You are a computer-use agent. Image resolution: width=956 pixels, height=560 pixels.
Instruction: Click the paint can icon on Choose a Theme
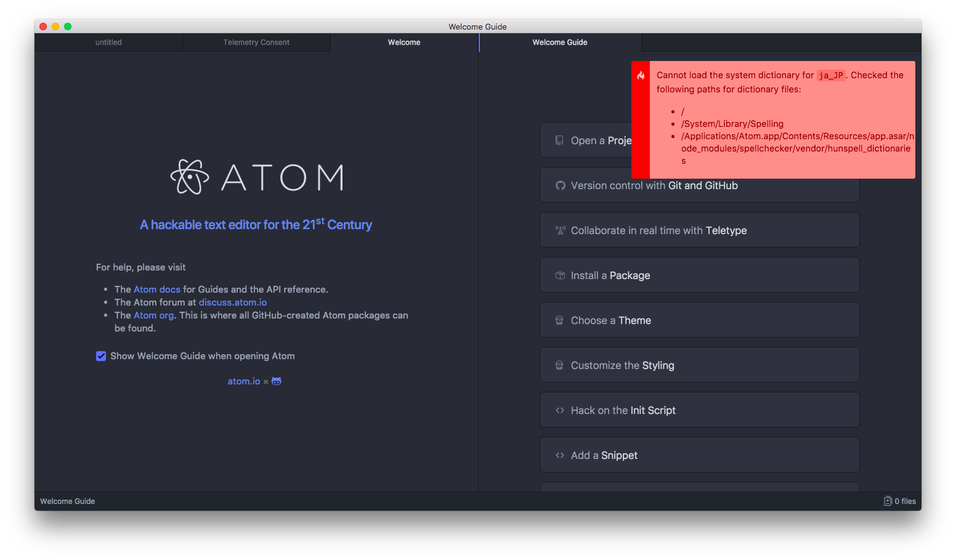click(559, 320)
